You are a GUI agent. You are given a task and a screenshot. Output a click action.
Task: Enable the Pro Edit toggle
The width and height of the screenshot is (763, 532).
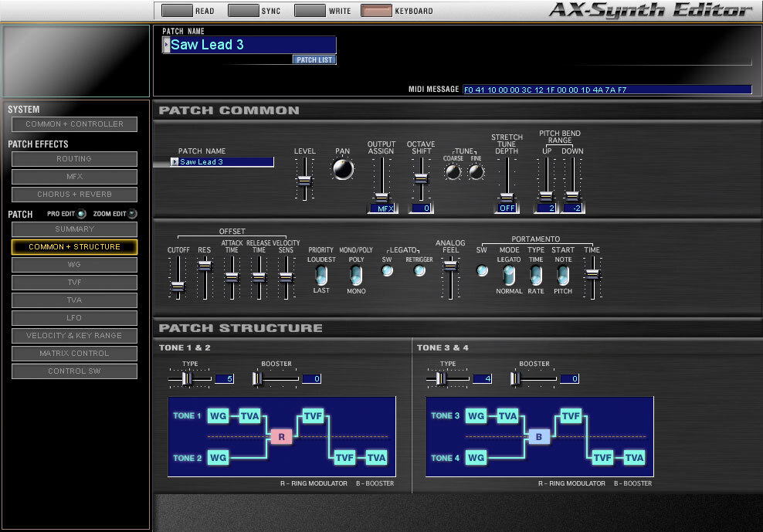82,214
